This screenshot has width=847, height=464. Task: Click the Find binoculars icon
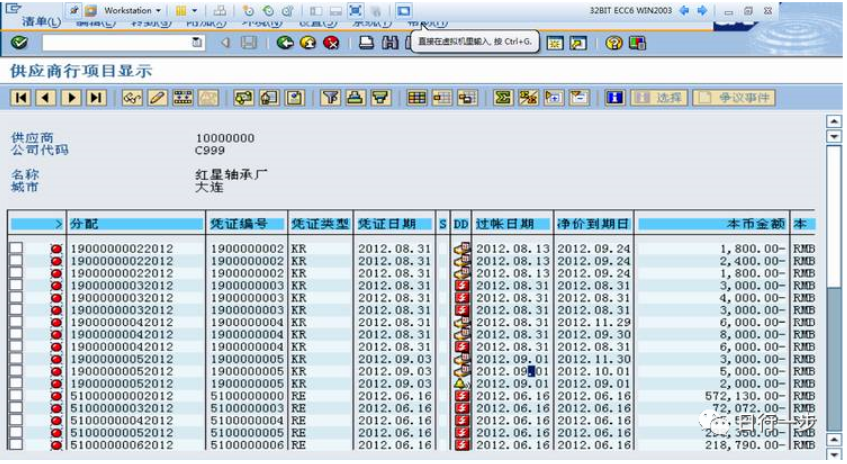point(389,43)
